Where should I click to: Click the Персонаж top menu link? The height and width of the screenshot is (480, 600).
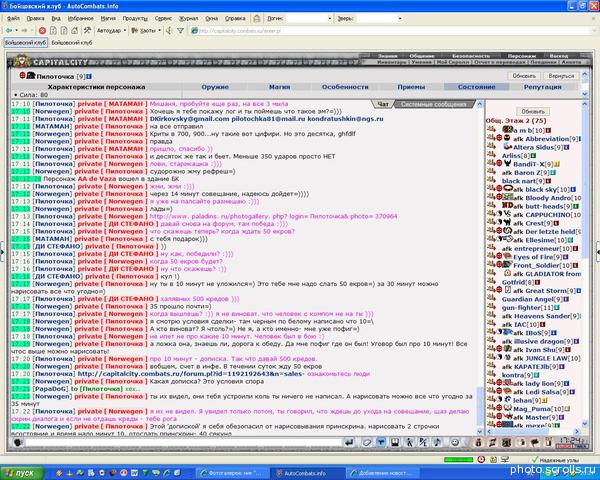pos(522,56)
